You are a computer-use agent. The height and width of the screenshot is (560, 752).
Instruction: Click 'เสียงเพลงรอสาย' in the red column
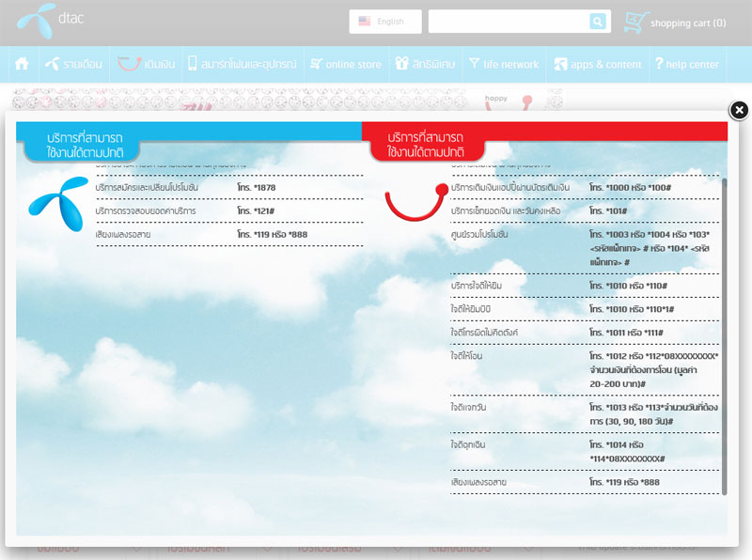click(478, 482)
